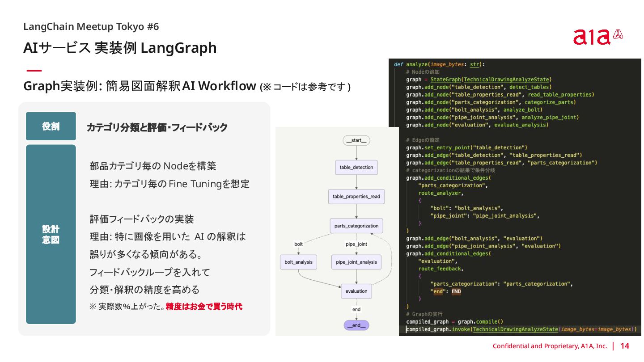Click the 'LangChain Meetup Tokyo #6' header
The image size is (644, 362).
coord(91,26)
